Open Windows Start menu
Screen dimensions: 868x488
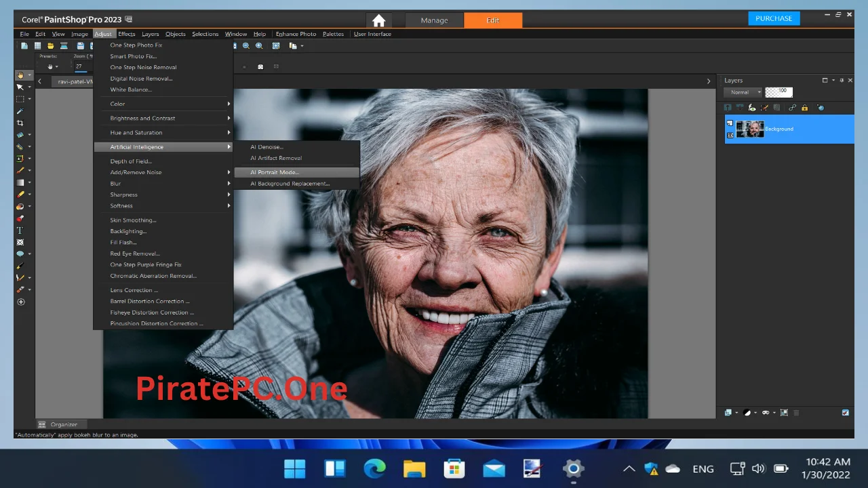[295, 468]
